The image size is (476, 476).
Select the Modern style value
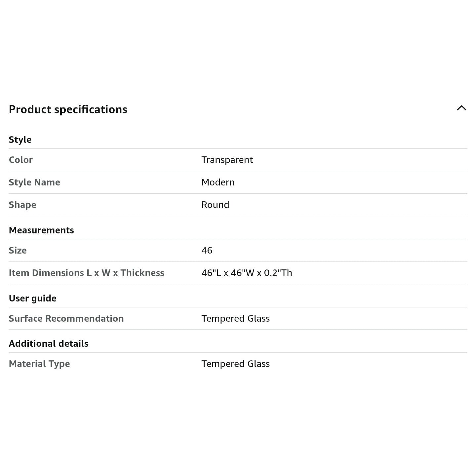(x=218, y=182)
